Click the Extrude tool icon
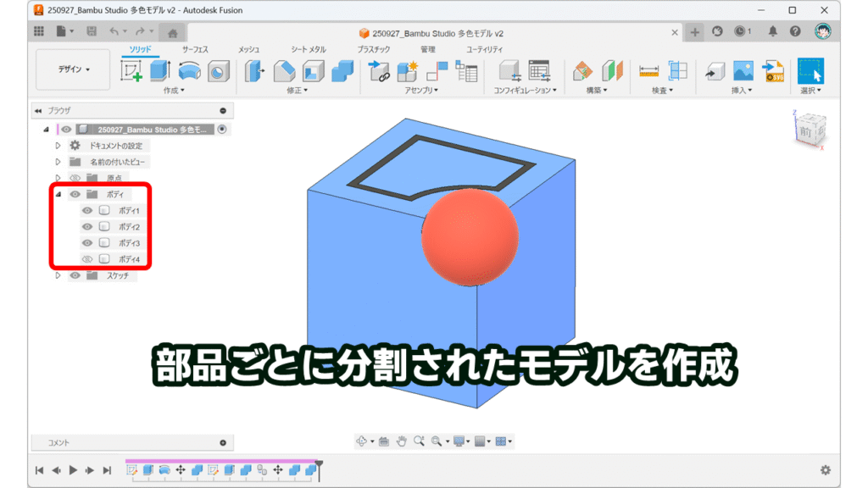 [159, 71]
